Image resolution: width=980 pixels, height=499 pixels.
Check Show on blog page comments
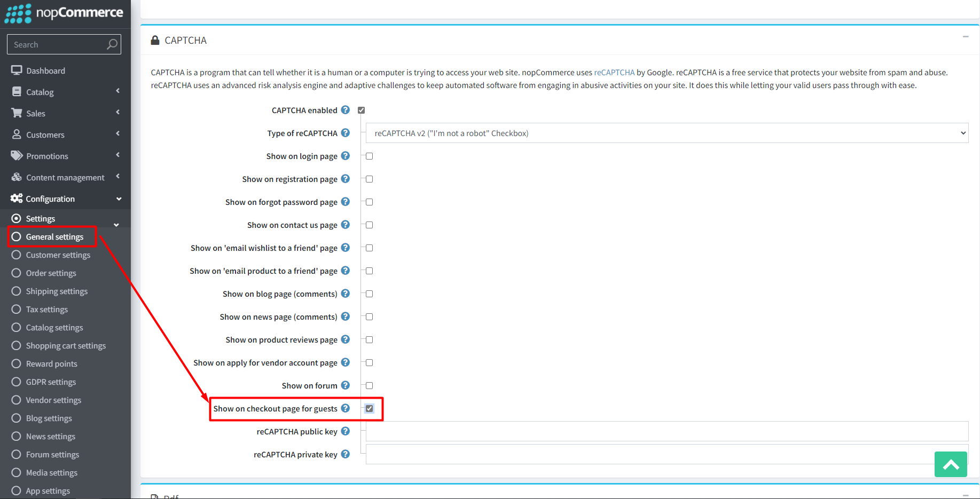369,294
